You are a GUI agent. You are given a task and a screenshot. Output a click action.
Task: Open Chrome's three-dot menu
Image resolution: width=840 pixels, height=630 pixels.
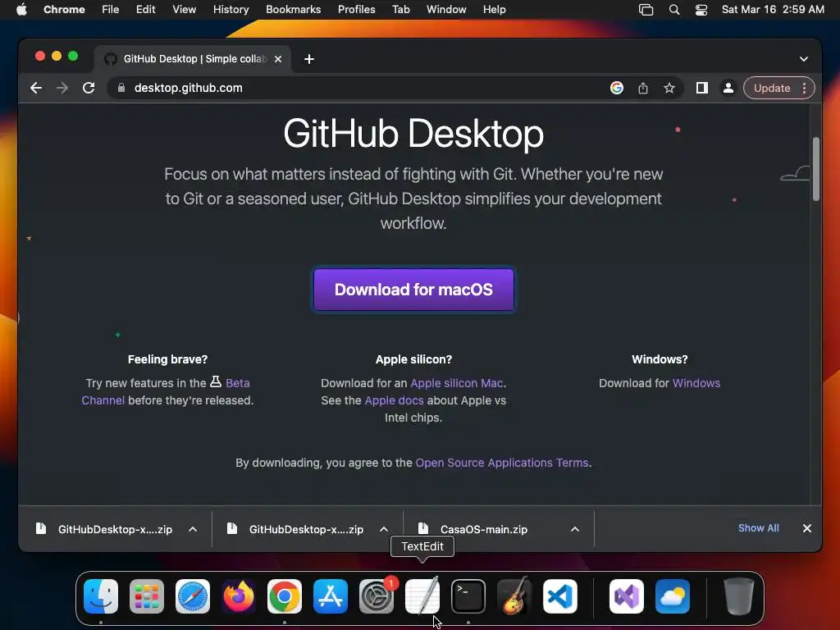coord(804,88)
